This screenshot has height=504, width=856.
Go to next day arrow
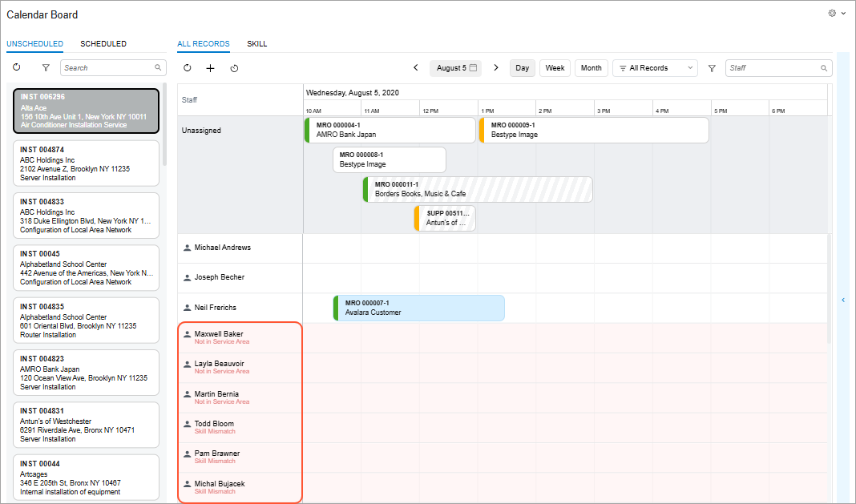[496, 68]
